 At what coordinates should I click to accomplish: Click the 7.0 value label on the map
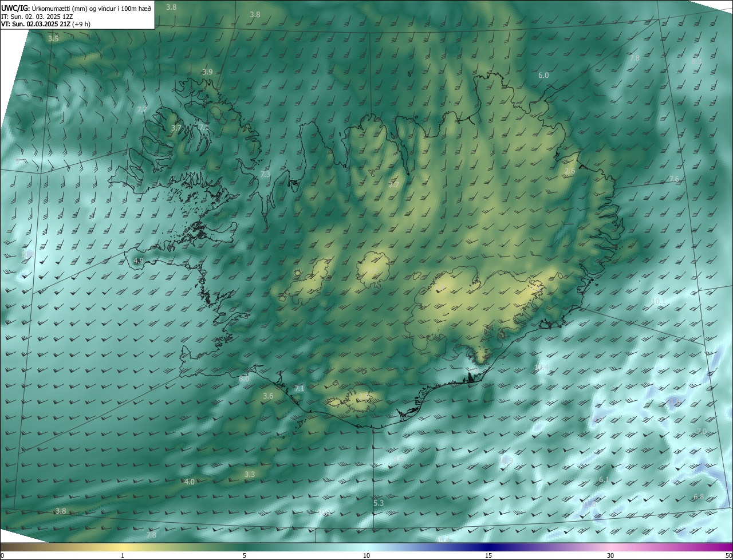point(702,431)
